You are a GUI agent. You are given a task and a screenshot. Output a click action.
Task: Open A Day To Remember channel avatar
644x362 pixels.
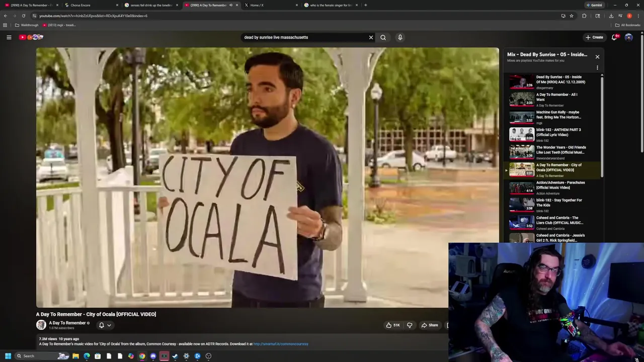tap(41, 325)
